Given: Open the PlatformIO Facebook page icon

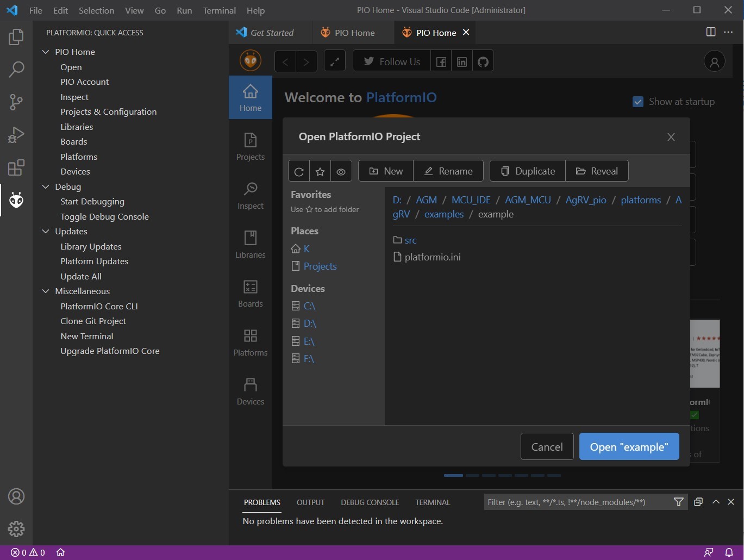Looking at the screenshot, I should point(441,61).
